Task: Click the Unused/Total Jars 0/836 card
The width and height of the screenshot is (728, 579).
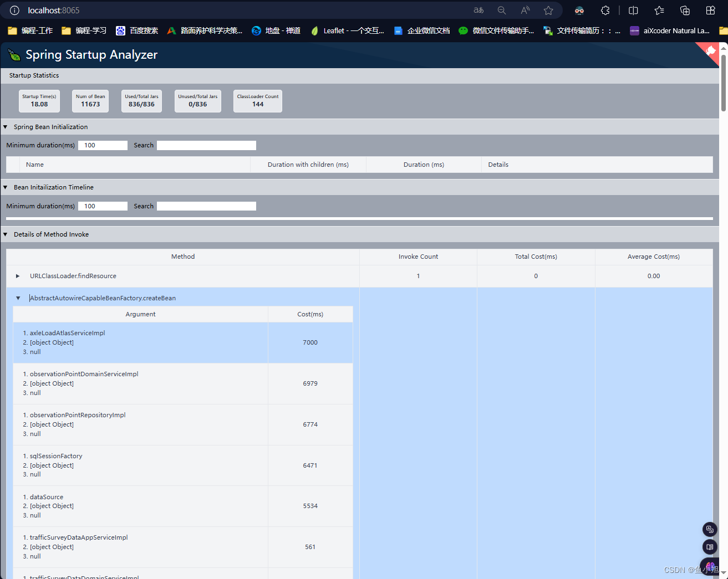Action: (x=198, y=101)
